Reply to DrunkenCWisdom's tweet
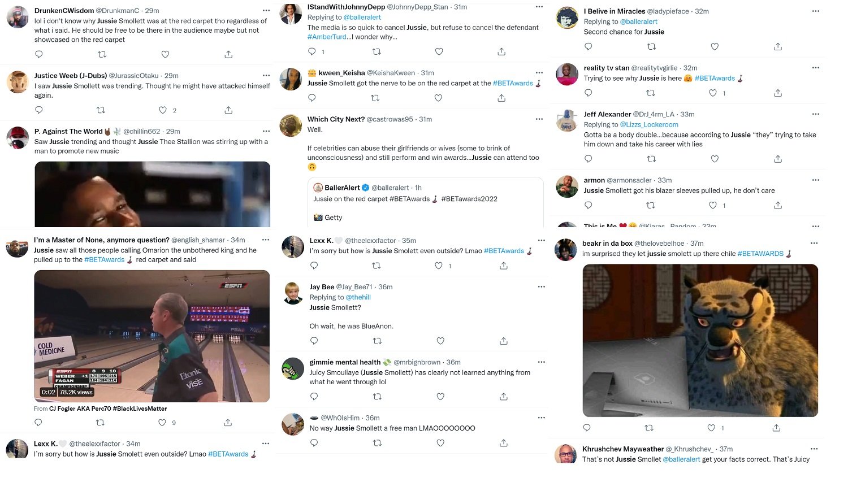This screenshot has height=504, width=848. coord(38,54)
